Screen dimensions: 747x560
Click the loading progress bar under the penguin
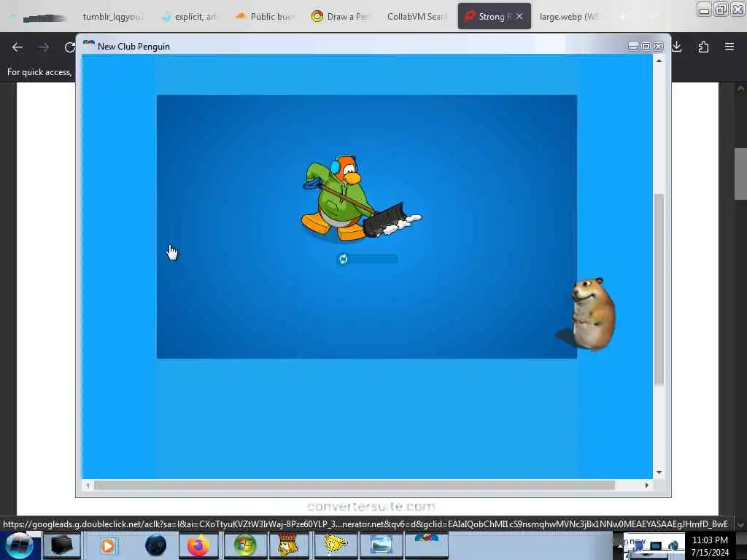pos(368,259)
